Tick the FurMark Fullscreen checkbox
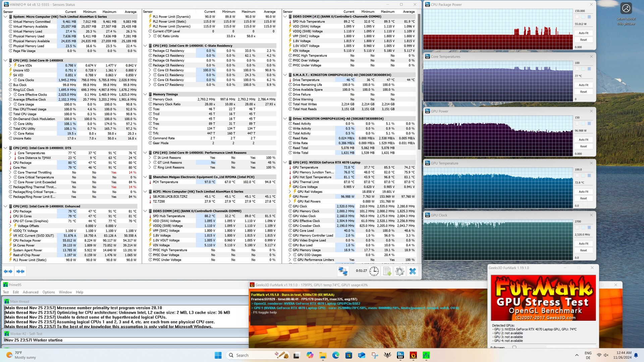This screenshot has width=644, height=362. pyautogui.click(x=514, y=347)
